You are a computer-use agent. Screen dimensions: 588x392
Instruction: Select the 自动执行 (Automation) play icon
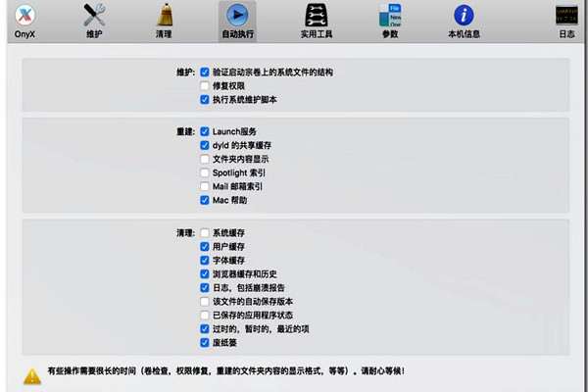point(236,16)
